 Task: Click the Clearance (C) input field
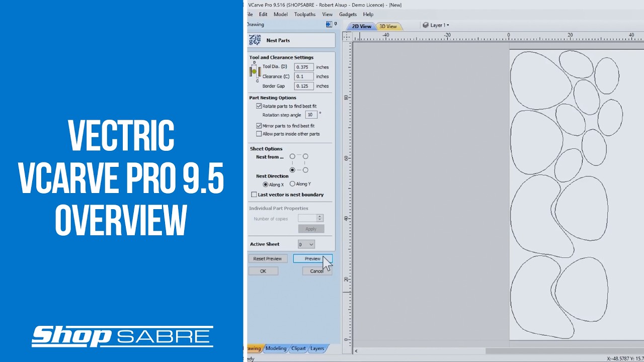tap(304, 76)
